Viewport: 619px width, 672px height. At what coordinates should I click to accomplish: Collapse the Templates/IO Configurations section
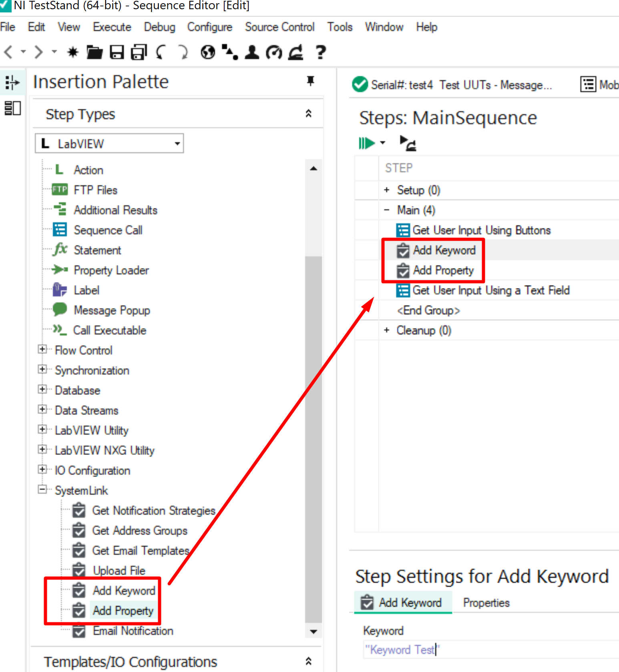tap(308, 661)
